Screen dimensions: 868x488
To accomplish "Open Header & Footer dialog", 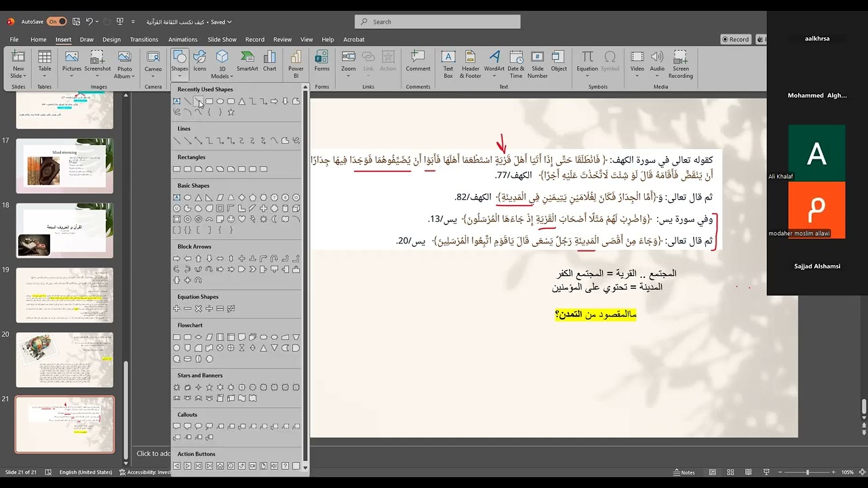I will tap(471, 64).
